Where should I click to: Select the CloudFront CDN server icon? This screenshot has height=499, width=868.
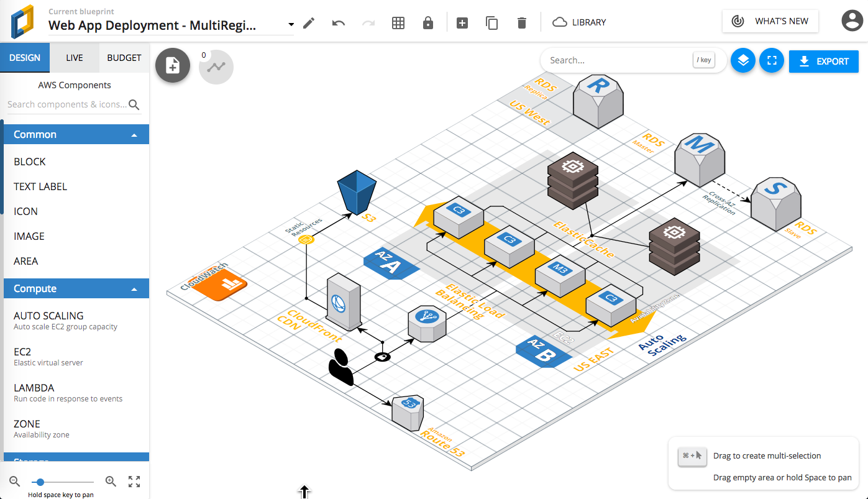coord(344,301)
